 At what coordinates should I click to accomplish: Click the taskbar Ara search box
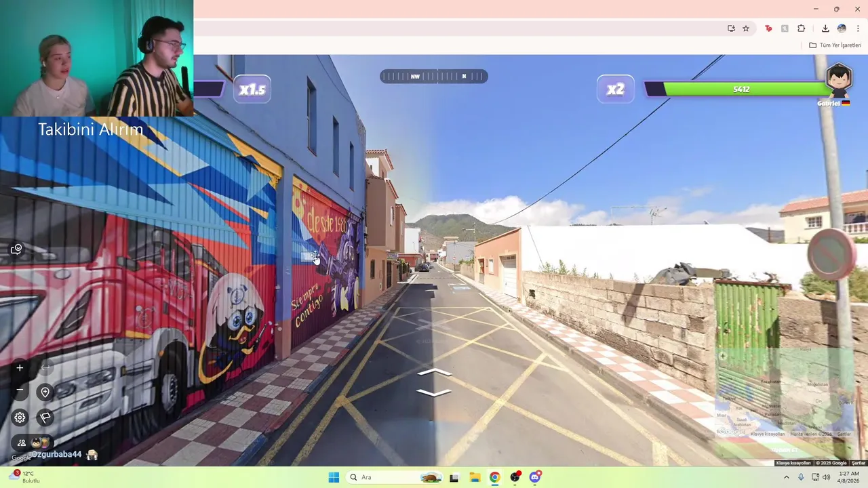point(395,477)
